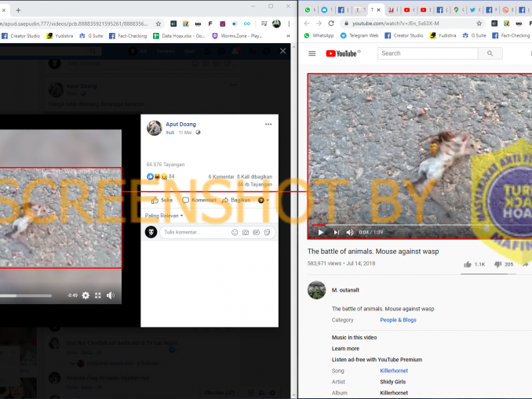
Task: Click the YouTube search magnifier button
Action: pos(490,53)
